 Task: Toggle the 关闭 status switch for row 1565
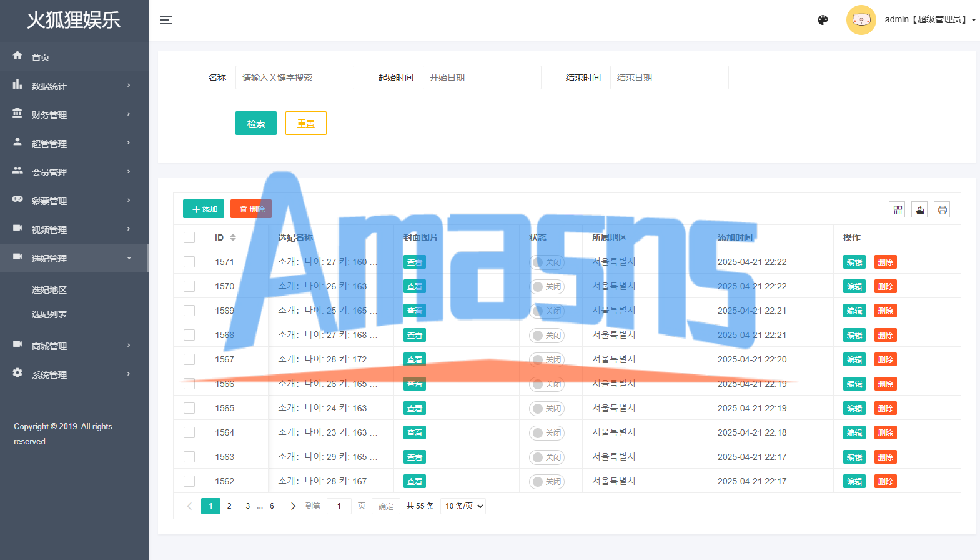pyautogui.click(x=547, y=408)
